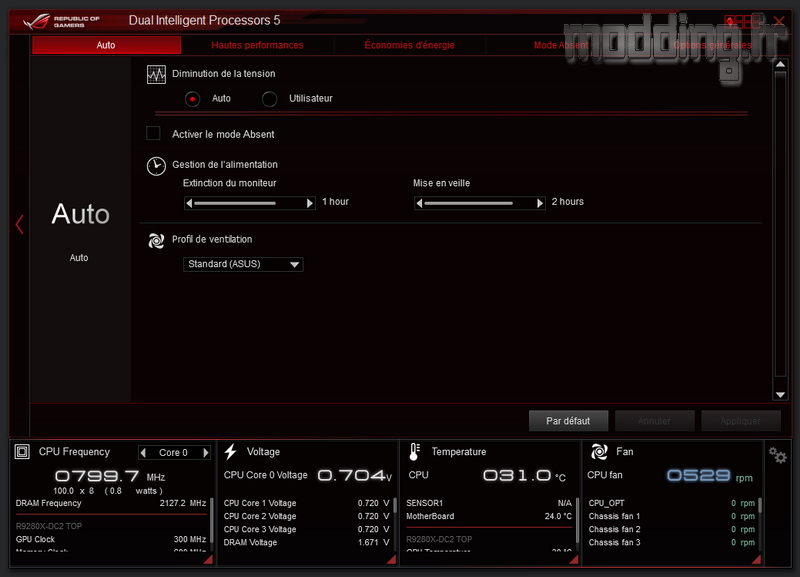Screen dimensions: 800x577
Task: Click the Mise en veille slider track
Action: (480, 203)
